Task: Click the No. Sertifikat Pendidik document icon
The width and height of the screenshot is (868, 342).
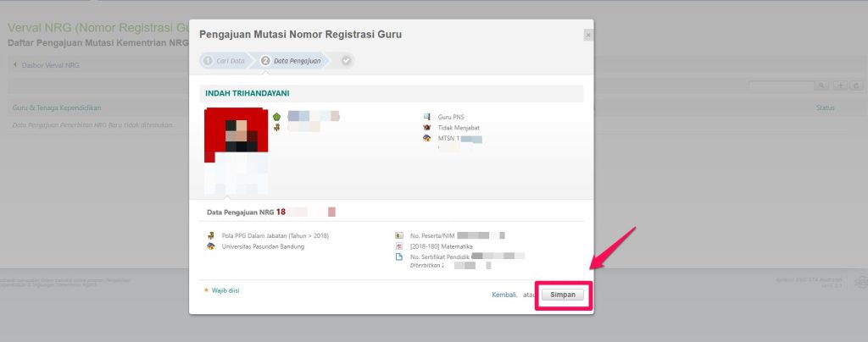Action: click(399, 257)
